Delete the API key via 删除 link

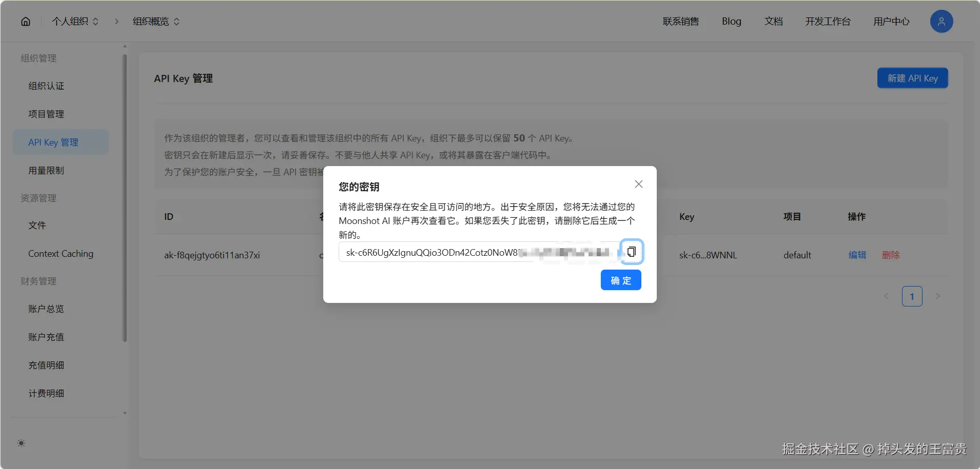(891, 255)
